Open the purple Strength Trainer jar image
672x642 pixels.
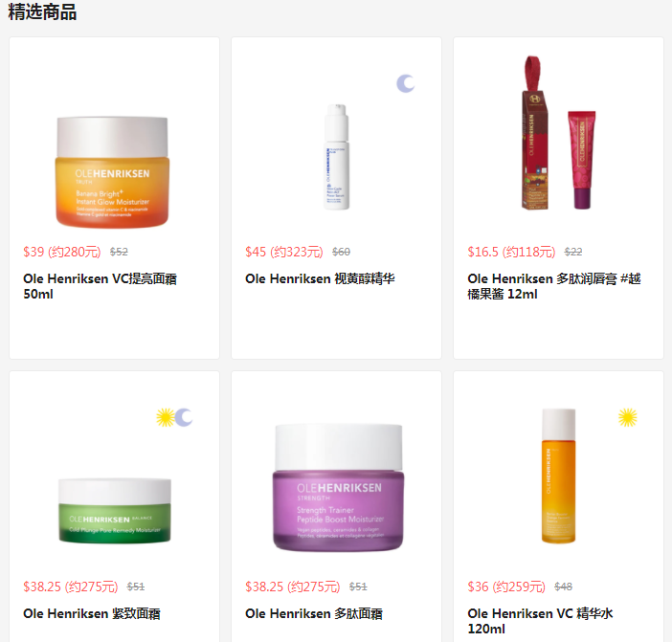[339, 487]
